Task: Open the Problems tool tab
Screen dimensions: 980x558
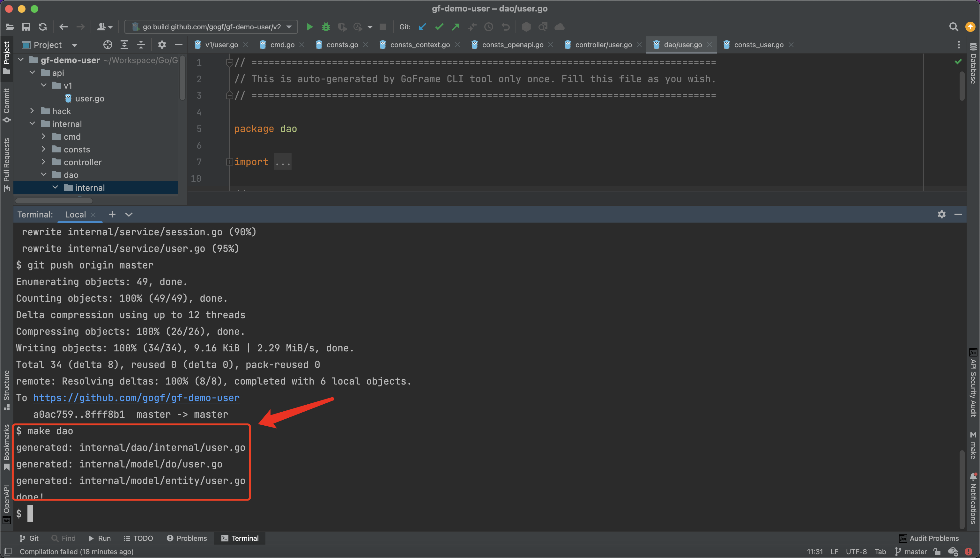Action: [x=187, y=538]
